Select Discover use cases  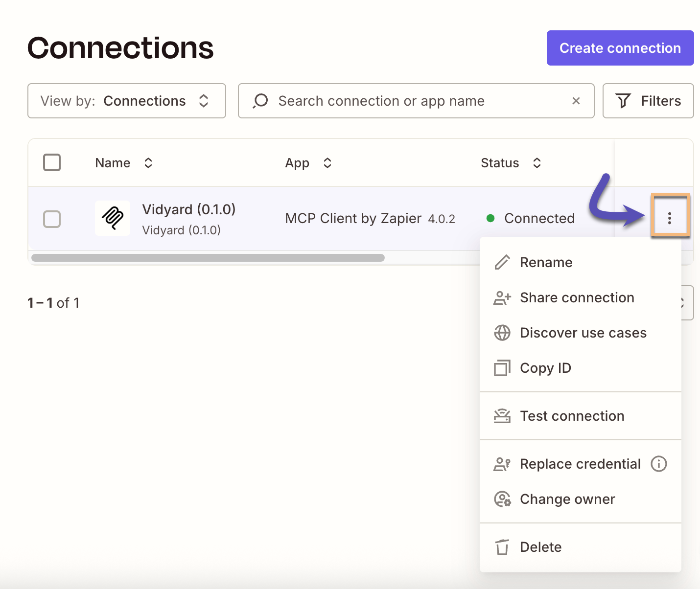[x=581, y=333]
